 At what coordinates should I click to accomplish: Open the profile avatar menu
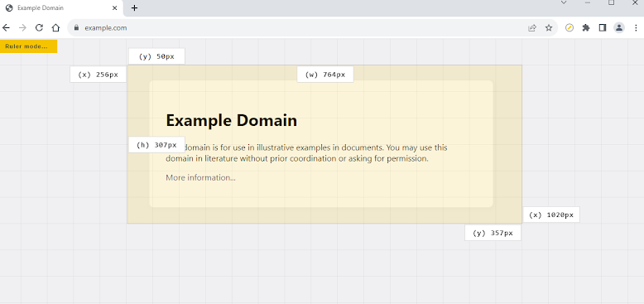[619, 28]
